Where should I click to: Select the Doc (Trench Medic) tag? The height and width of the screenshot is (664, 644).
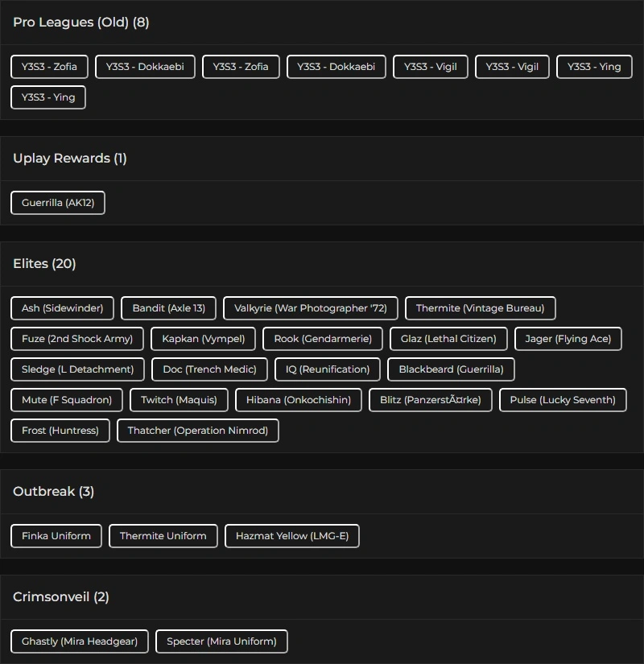tap(209, 369)
